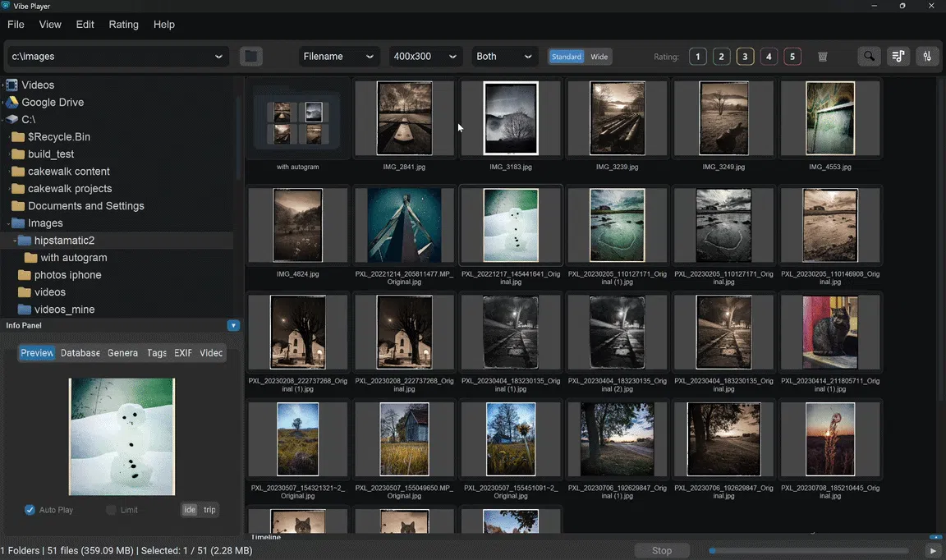Click the Stop button

pos(662,550)
